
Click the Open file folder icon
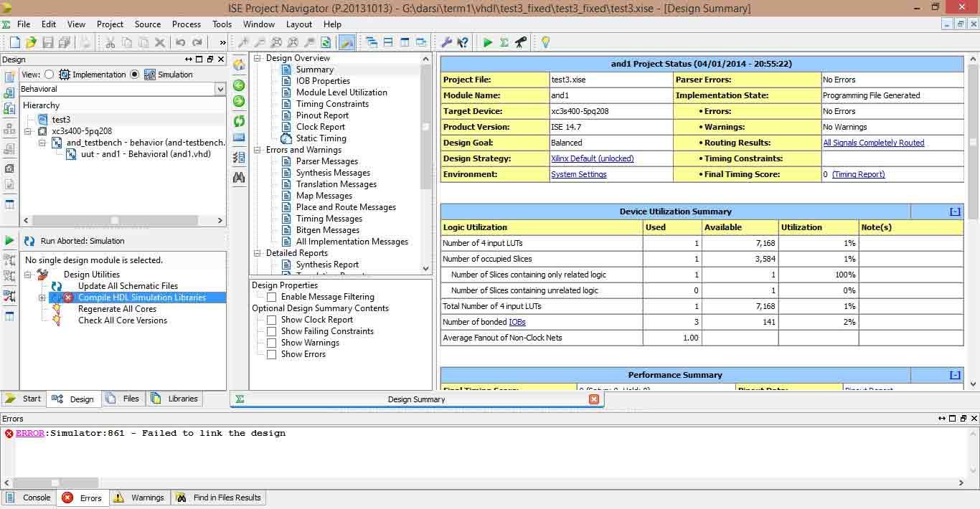(x=31, y=42)
